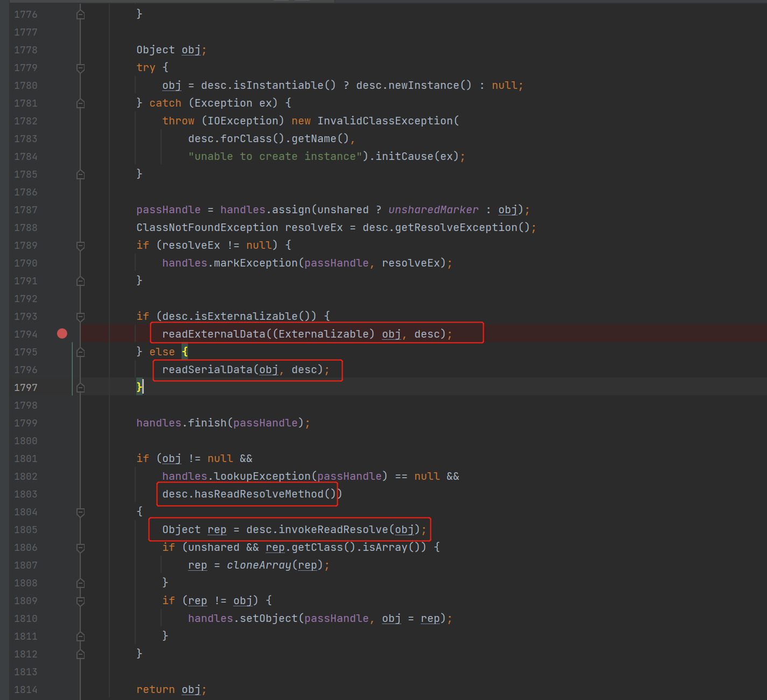This screenshot has height=700, width=767.
Task: Click the setObject method call
Action: pyautogui.click(x=269, y=618)
